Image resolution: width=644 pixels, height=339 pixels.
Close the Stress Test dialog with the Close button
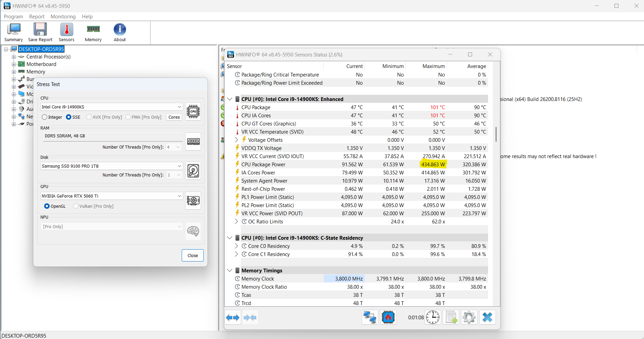tap(193, 255)
